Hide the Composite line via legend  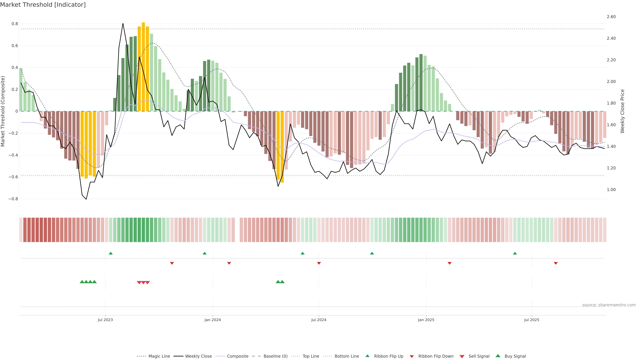[237, 356]
